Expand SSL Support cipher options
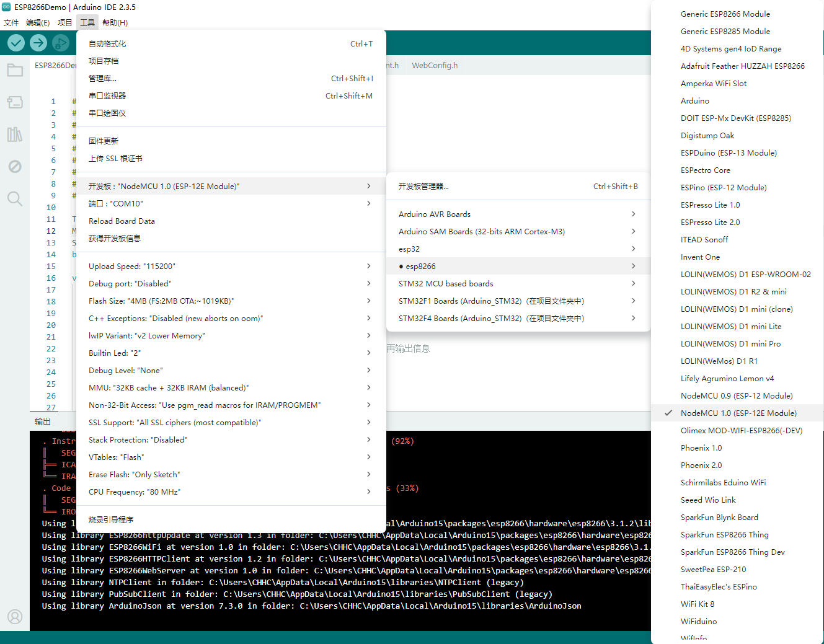The width and height of the screenshot is (824, 644). 231,422
